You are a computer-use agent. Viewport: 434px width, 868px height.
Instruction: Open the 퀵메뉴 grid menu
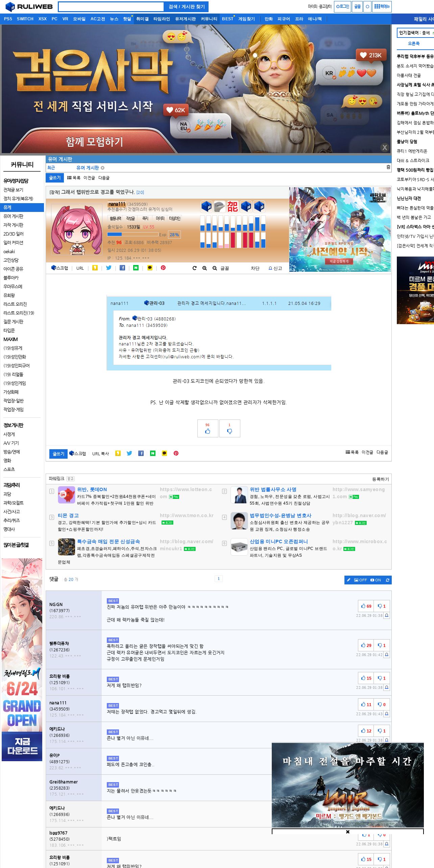(382, 6)
